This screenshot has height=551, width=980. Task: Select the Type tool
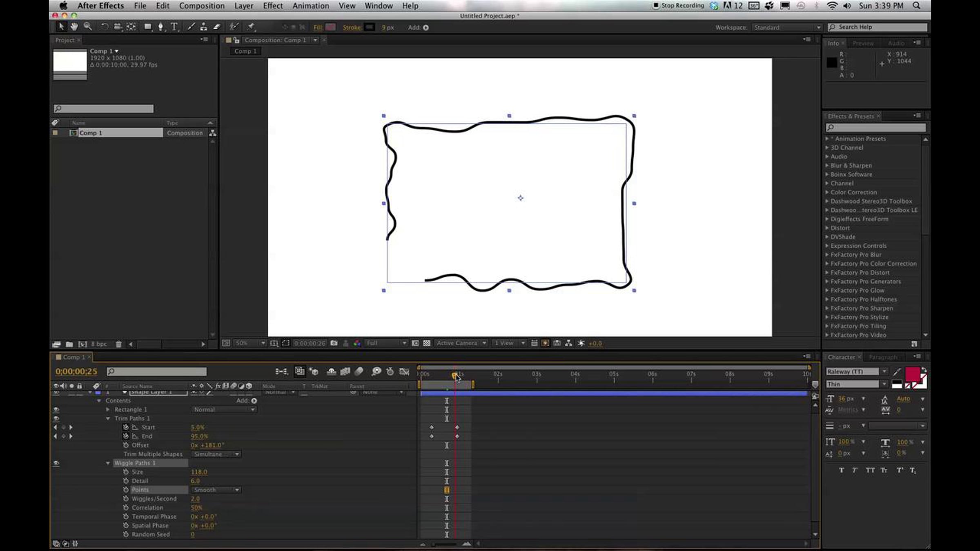pyautogui.click(x=174, y=27)
